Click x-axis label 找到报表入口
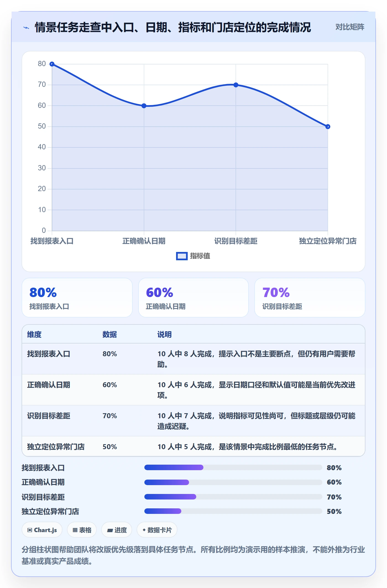Screen dimensions: 387x588 [x=52, y=241]
